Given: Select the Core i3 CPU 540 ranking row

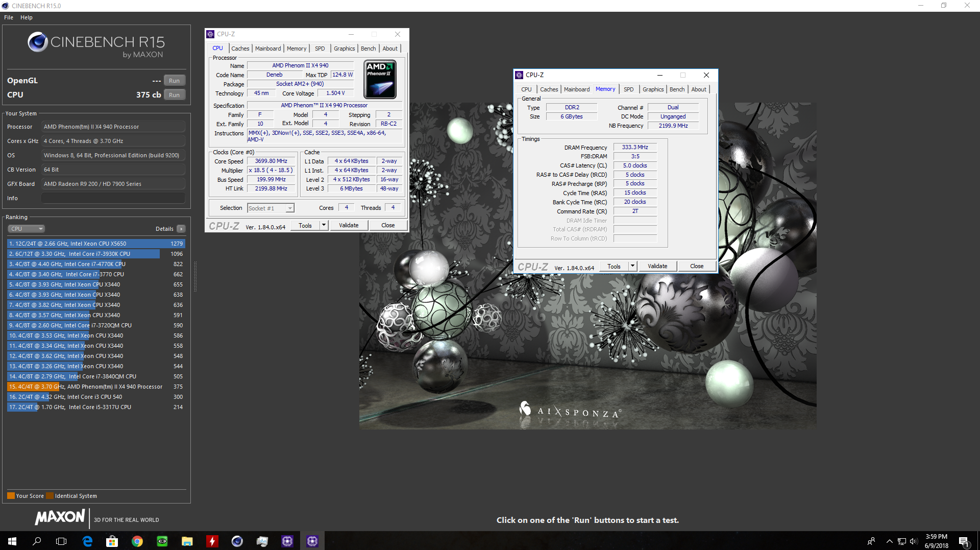Looking at the screenshot, I should coord(96,397).
